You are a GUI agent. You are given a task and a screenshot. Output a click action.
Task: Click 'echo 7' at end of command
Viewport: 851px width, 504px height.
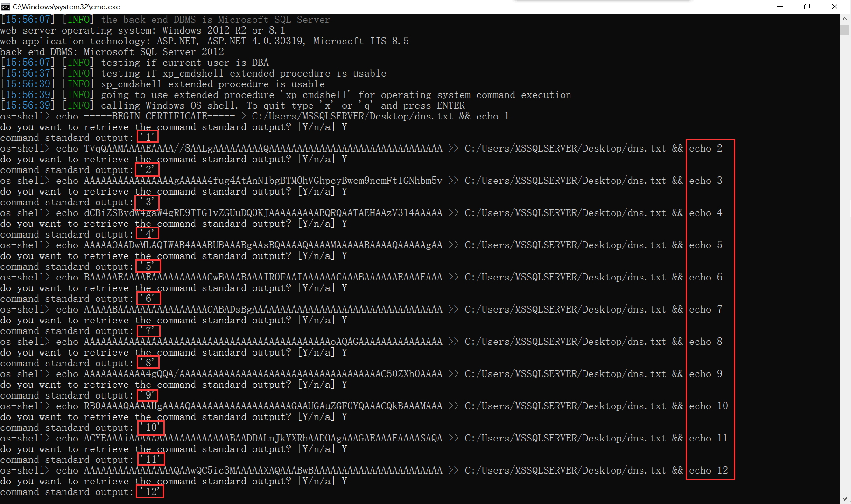pos(706,309)
